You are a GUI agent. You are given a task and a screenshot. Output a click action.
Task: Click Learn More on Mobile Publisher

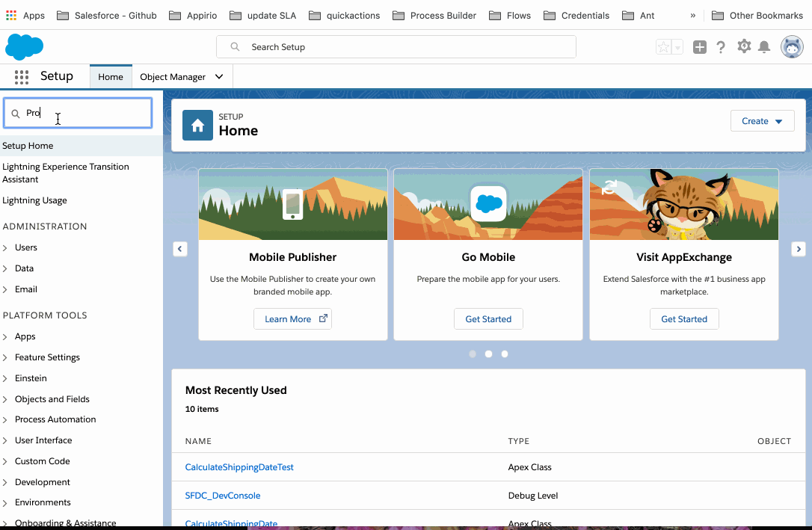pyautogui.click(x=292, y=319)
